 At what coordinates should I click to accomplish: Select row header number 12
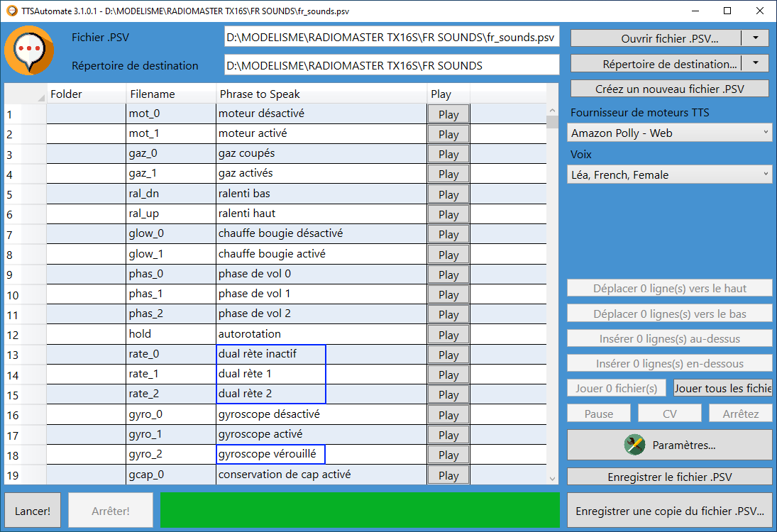pyautogui.click(x=25, y=335)
